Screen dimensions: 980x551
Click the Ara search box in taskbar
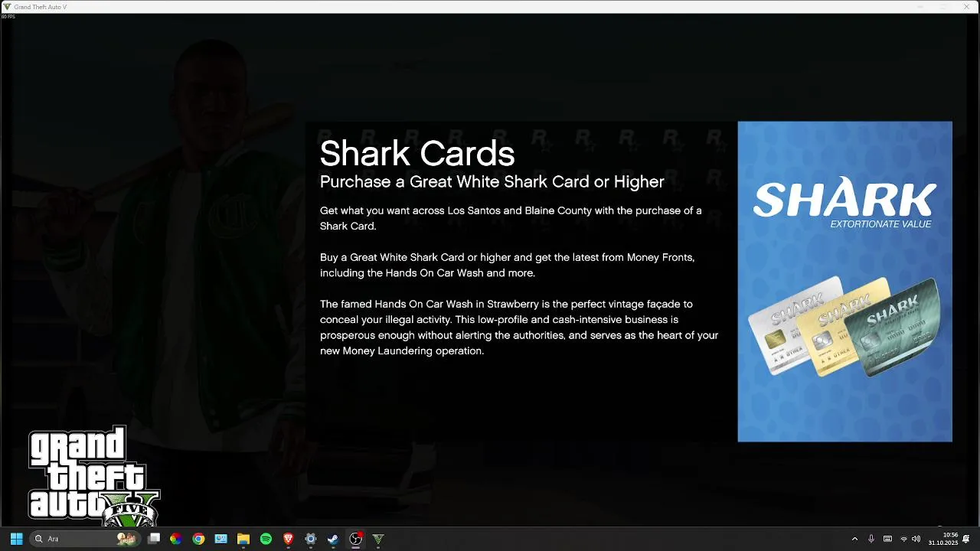84,539
